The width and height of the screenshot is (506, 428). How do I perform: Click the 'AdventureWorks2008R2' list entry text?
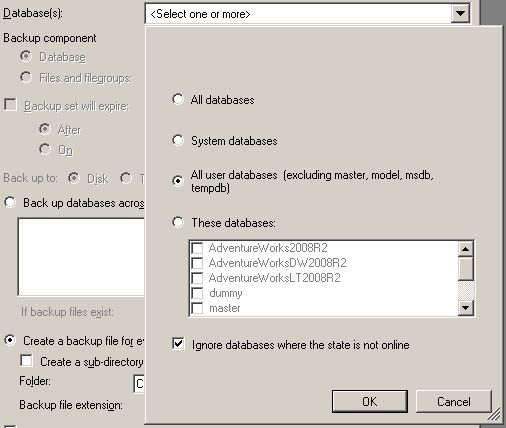tap(268, 248)
